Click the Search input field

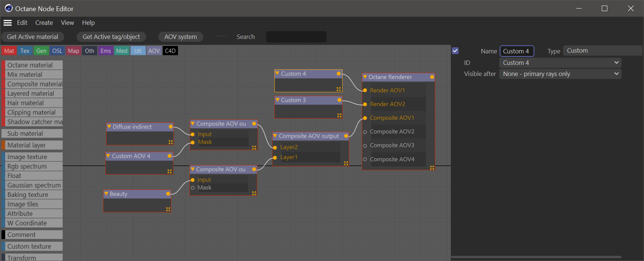pos(296,37)
